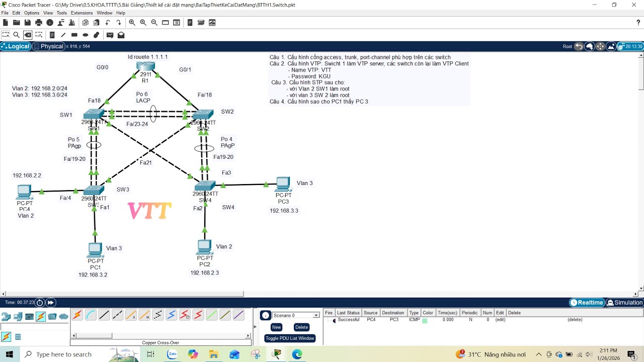Switch to the Physical workspace view
This screenshot has width=644, height=362.
coord(49,46)
